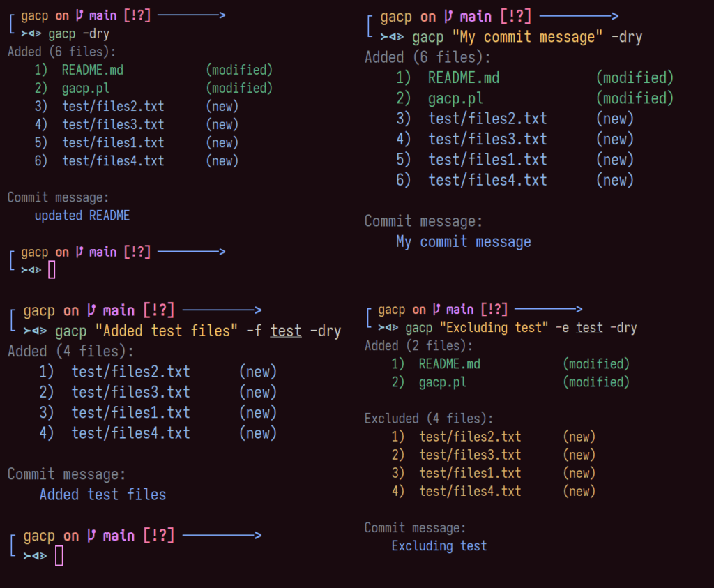Click README.md in the two-file Added list
Screen dimensions: 714x588
click(449, 364)
